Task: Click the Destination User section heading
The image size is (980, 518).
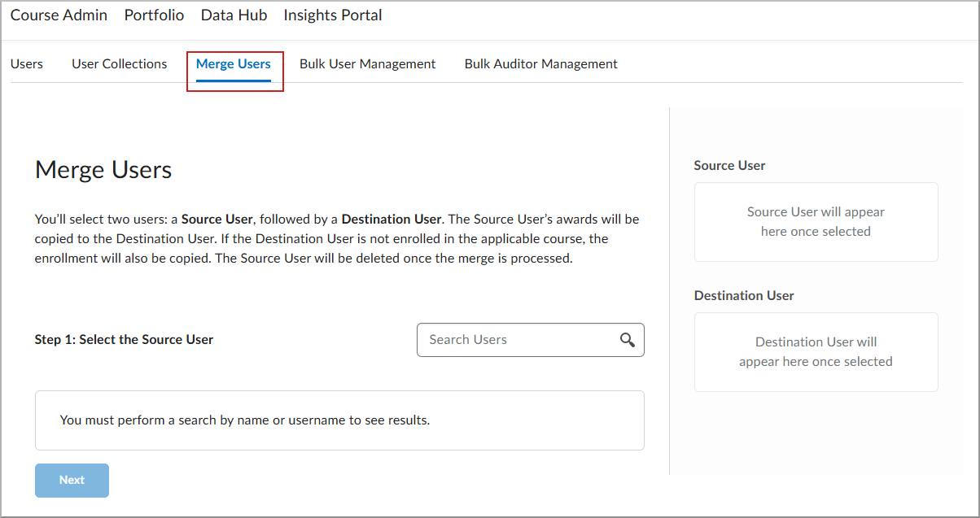Action: tap(743, 295)
